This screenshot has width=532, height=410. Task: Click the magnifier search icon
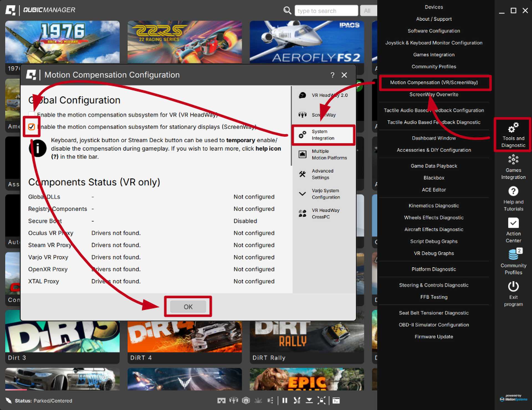click(287, 11)
